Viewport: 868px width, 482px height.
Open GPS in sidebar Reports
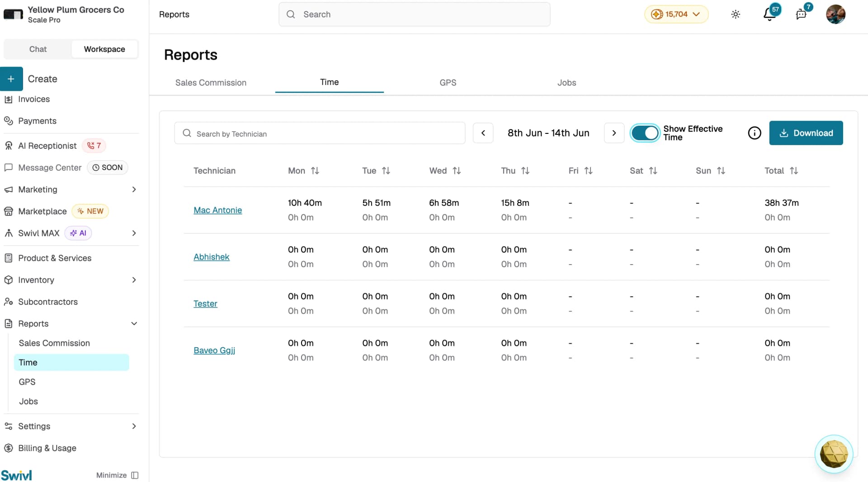pyautogui.click(x=27, y=382)
